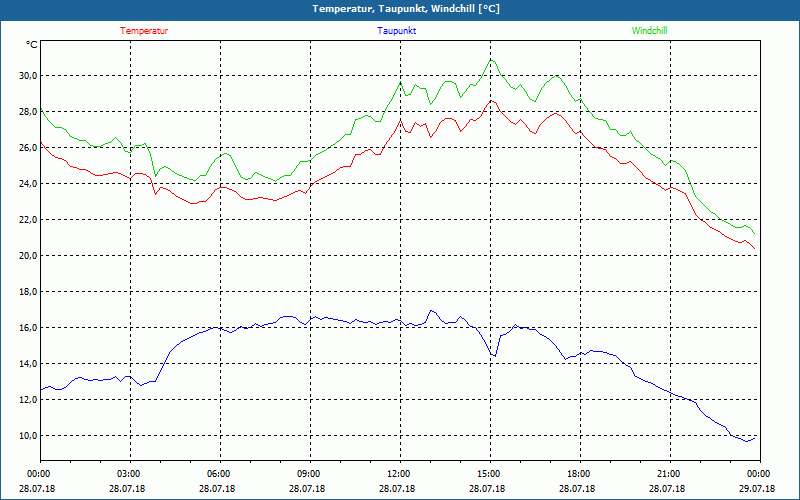Screen dimensions: 800x500
Task: Click the 18,0 y-axis value
Action: click(x=29, y=292)
